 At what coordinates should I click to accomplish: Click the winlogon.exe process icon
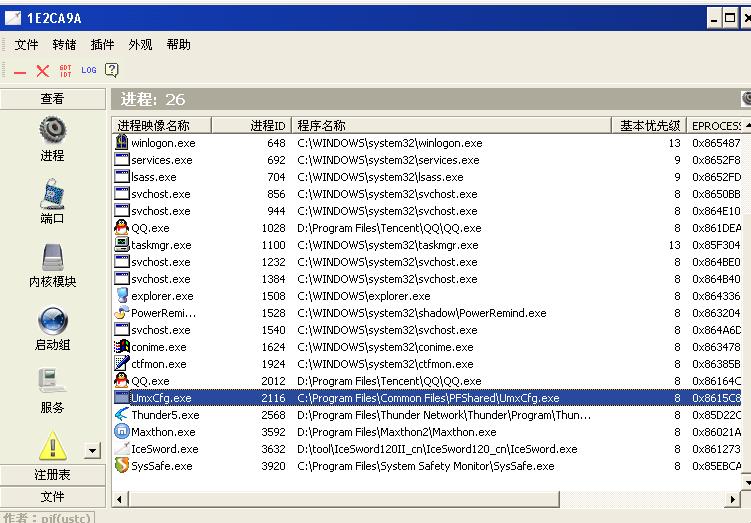122,143
